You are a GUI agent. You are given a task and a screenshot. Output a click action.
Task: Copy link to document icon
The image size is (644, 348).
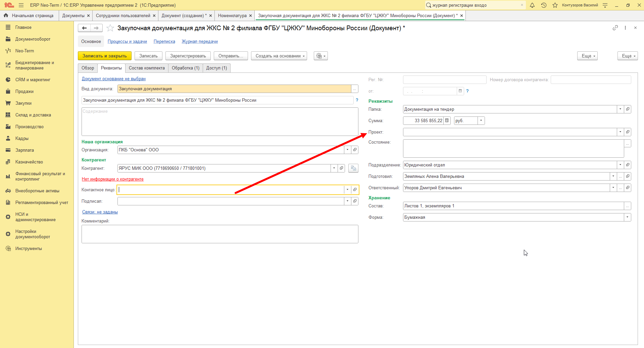click(x=615, y=28)
